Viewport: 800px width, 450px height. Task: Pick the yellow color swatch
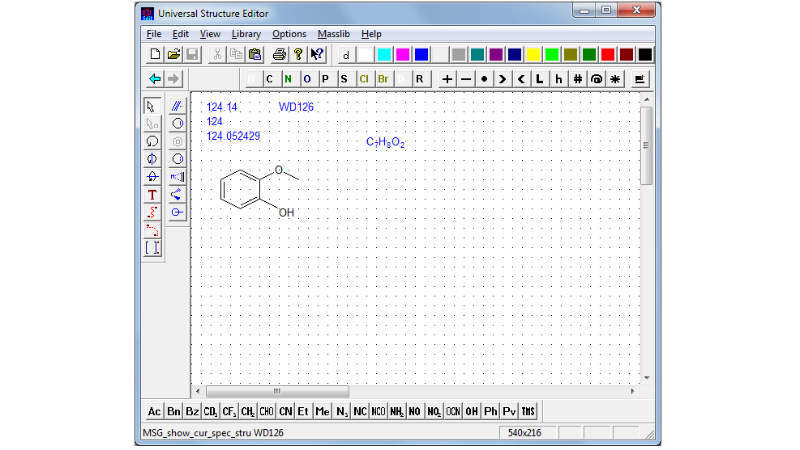pyautogui.click(x=533, y=54)
